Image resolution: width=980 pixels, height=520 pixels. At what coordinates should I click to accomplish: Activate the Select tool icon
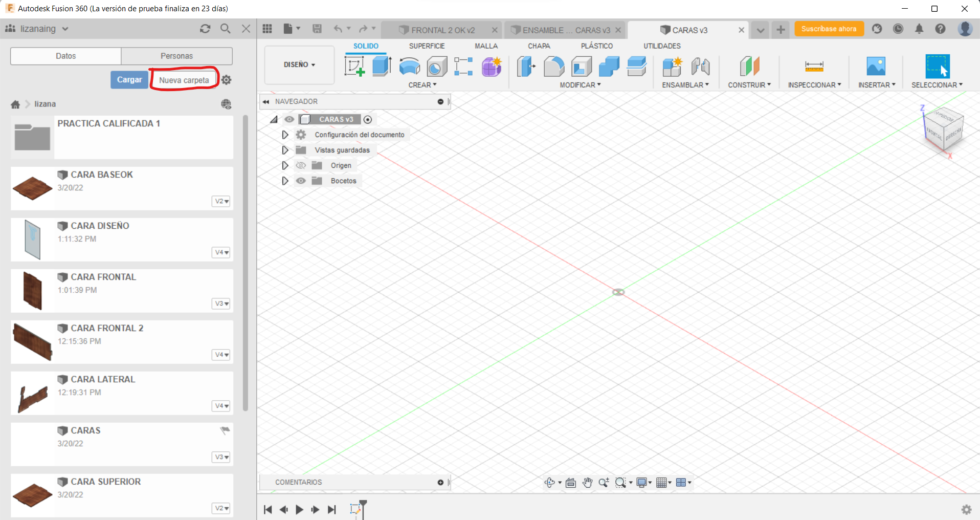coord(938,67)
